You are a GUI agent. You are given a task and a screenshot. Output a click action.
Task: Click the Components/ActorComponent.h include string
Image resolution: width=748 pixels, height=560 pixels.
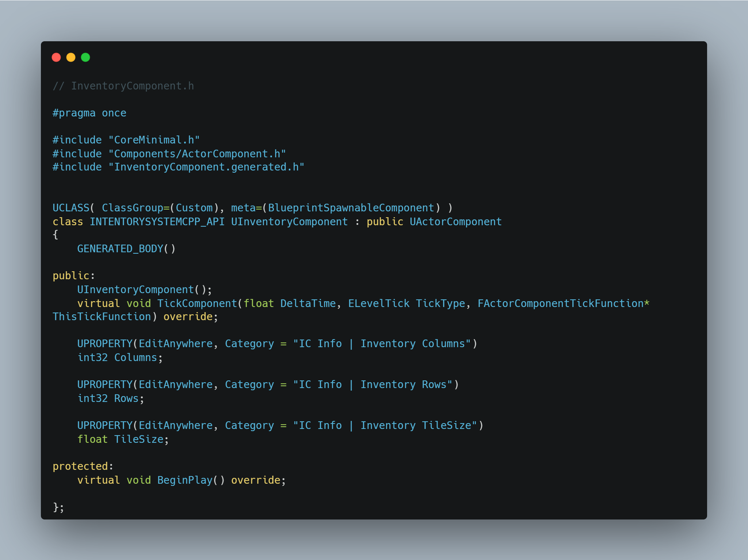coord(197,154)
